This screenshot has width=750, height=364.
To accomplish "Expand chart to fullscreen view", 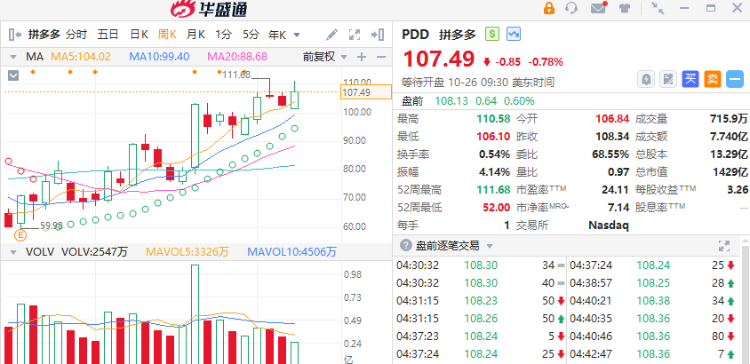I will [354, 34].
